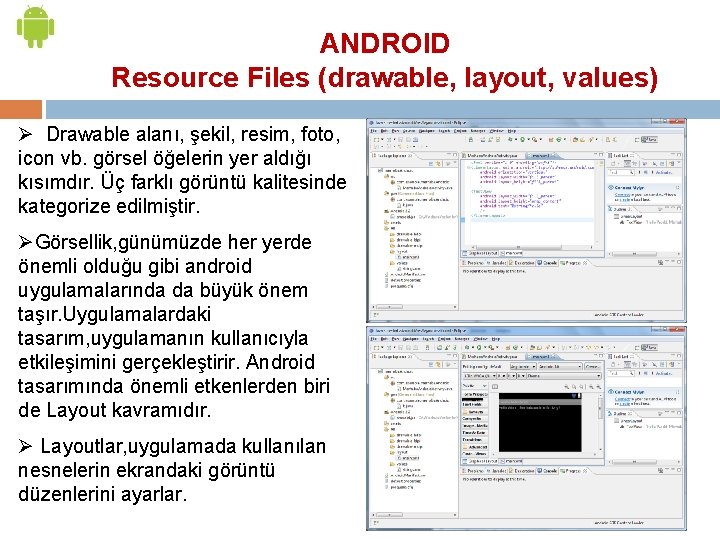The height and width of the screenshot is (540, 720).
Task: Click the External Tools run icon in the upper Eclipse toolbar
Action: tap(534, 139)
